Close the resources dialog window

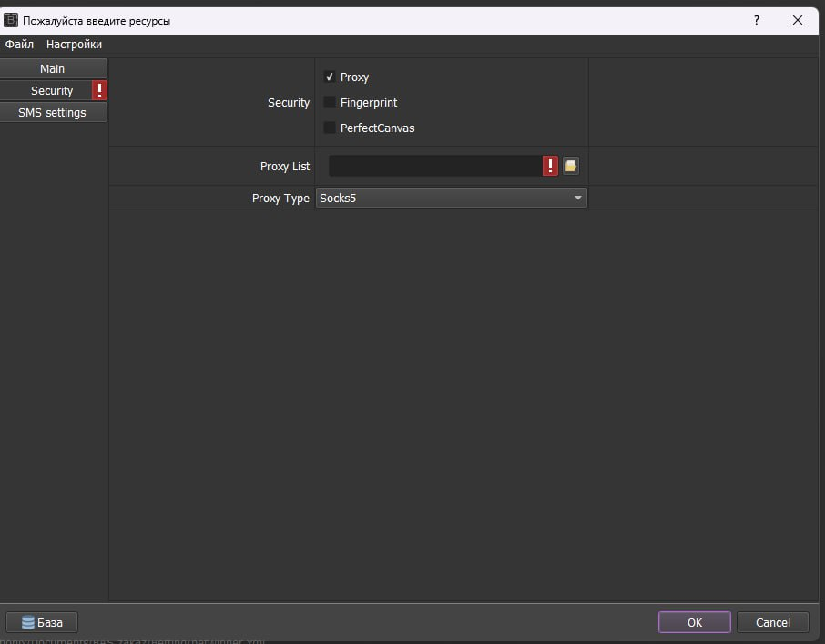798,21
